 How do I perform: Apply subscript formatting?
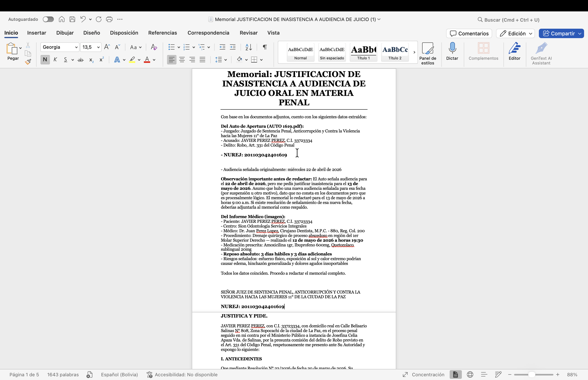(91, 60)
